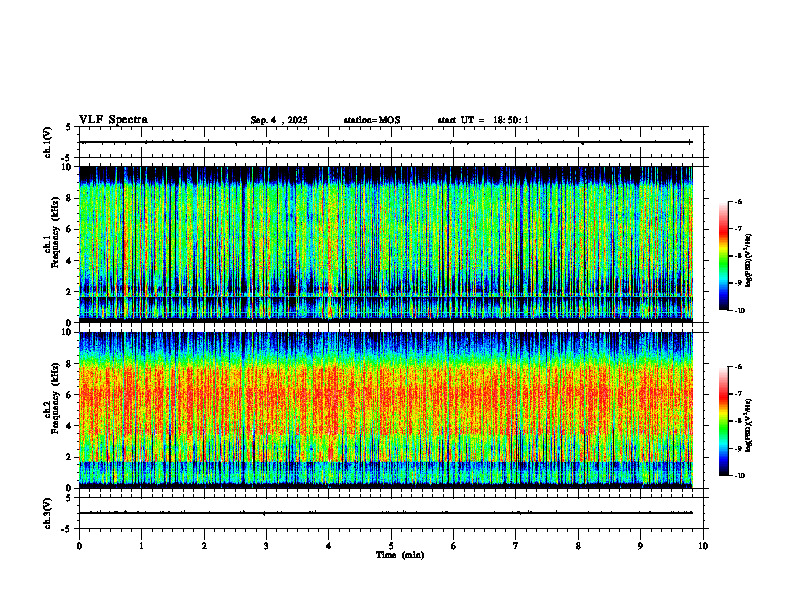The image size is (792, 612).
Task: Click the time axis tick label "6"
Action: point(454,546)
